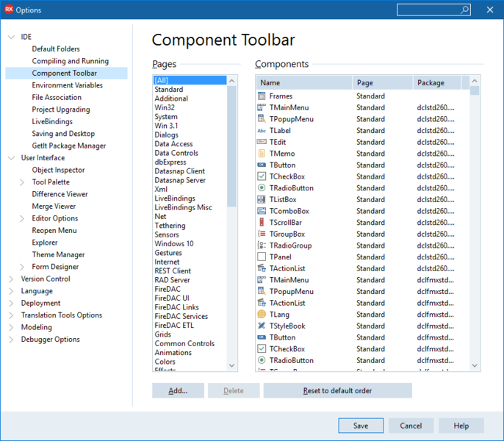The height and width of the screenshot is (441, 504).
Task: Click the TLabel Abc icon
Action: 262,131
